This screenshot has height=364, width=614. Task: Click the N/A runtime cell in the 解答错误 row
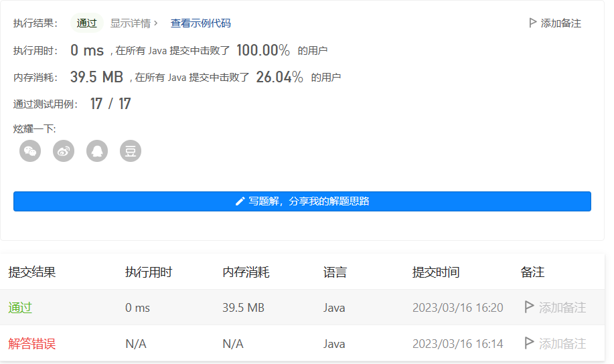(136, 344)
